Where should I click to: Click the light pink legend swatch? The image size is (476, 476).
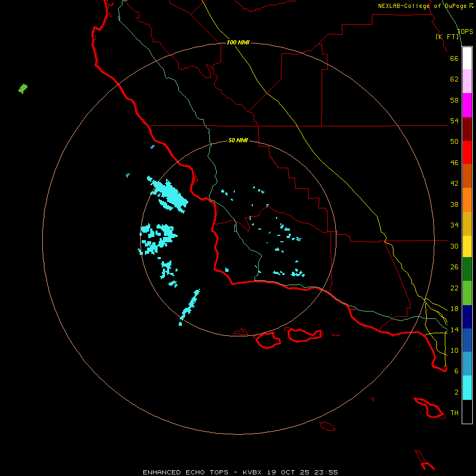(467, 81)
